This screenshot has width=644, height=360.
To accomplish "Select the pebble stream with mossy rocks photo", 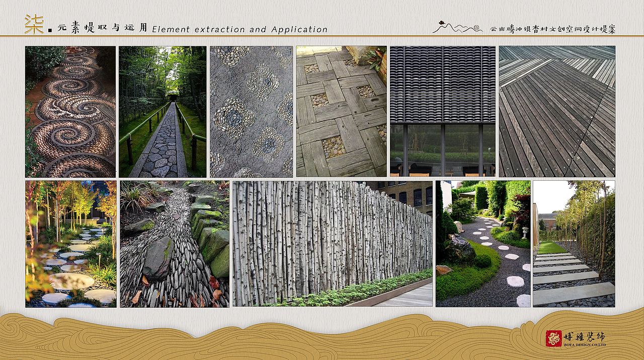I will [175, 244].
